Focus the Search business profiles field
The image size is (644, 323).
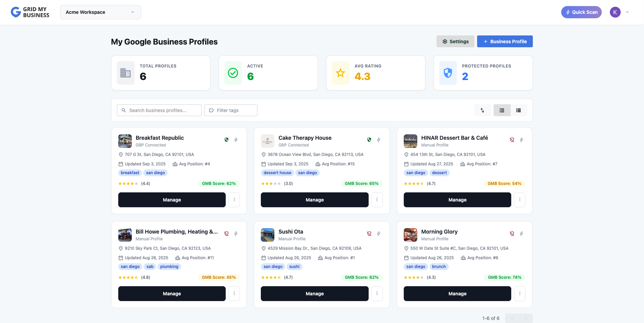[x=159, y=110]
